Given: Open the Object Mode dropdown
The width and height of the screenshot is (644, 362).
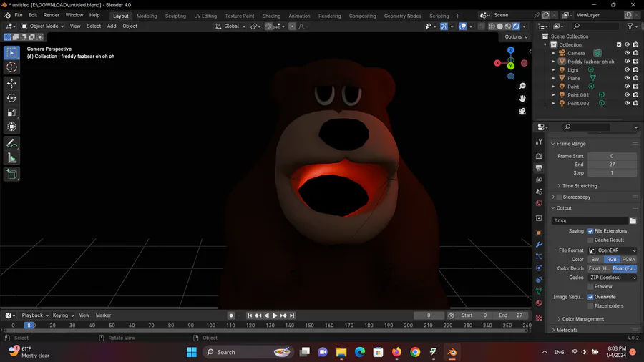Looking at the screenshot, I should [x=42, y=26].
